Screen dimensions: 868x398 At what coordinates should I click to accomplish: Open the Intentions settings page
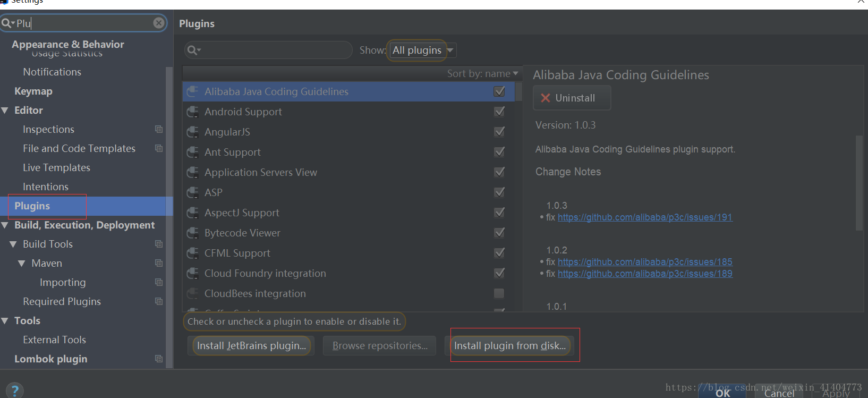[x=46, y=187]
